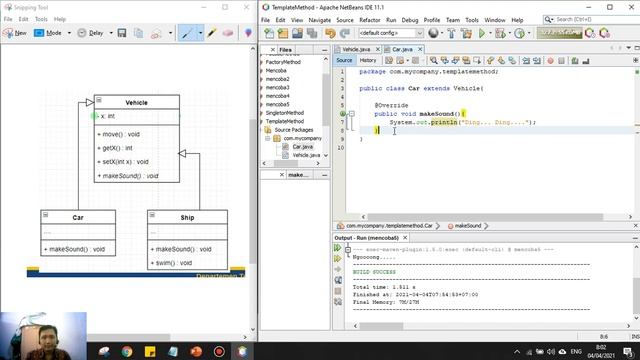Click Start Macro Recording red circle icon
Image resolution: width=640 pixels, height=360 pixels.
550,60
